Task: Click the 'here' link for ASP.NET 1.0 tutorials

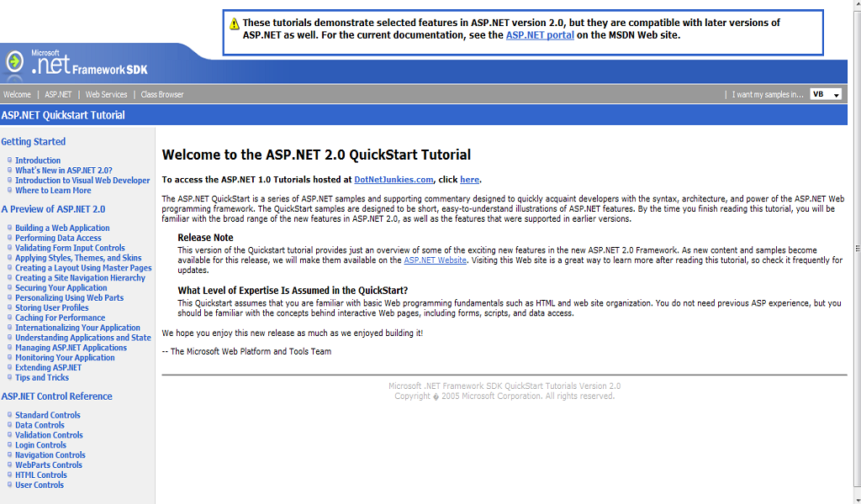Action: [x=468, y=177]
